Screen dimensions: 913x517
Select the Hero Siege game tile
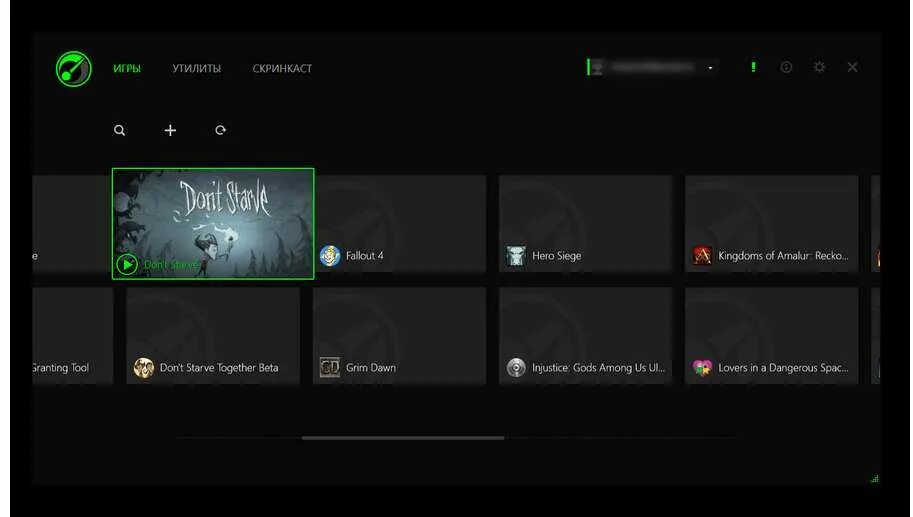click(x=586, y=224)
